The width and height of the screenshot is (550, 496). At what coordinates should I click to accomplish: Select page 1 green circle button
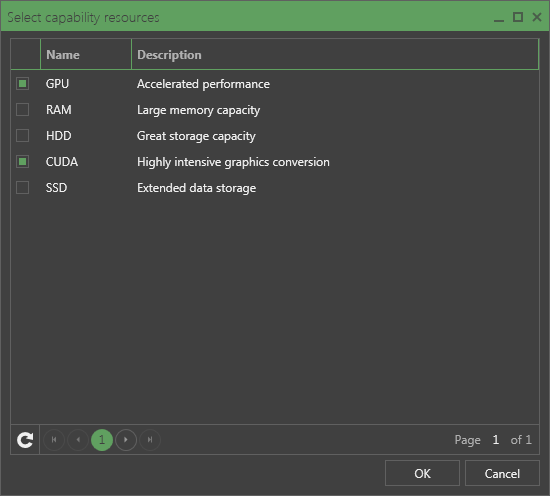(102, 440)
